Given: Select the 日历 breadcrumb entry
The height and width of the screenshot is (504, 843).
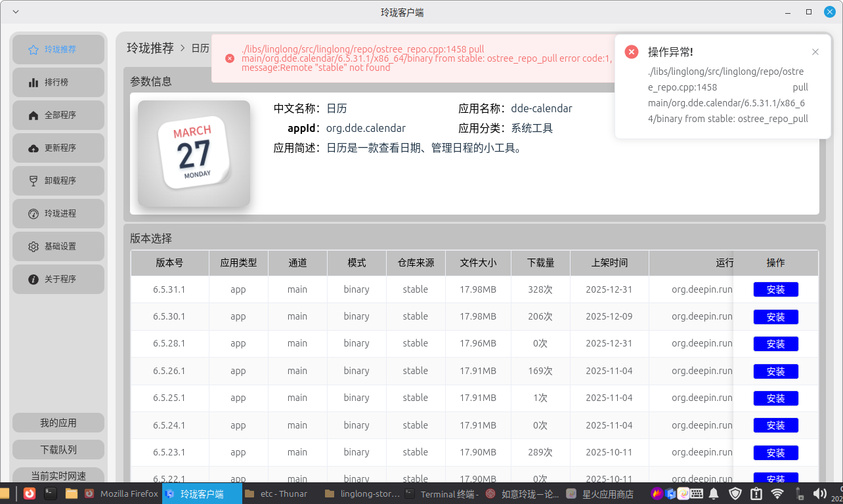Looking at the screenshot, I should point(200,48).
